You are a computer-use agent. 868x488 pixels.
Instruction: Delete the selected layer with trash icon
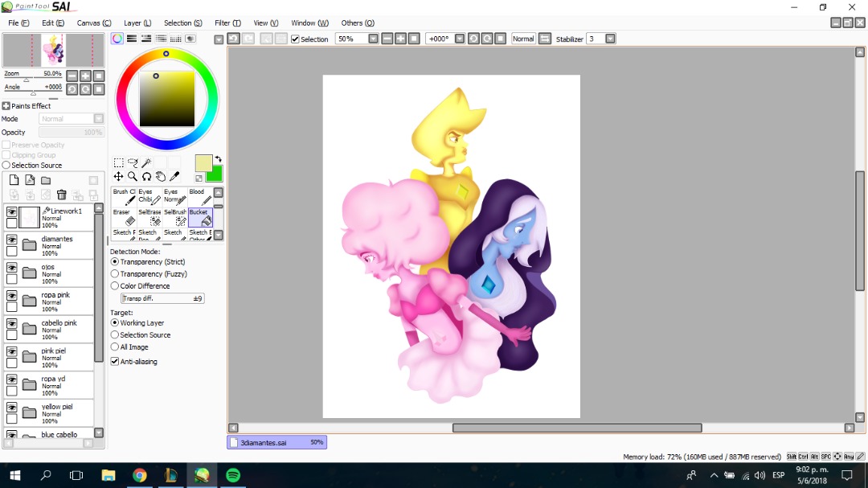pyautogui.click(x=61, y=195)
